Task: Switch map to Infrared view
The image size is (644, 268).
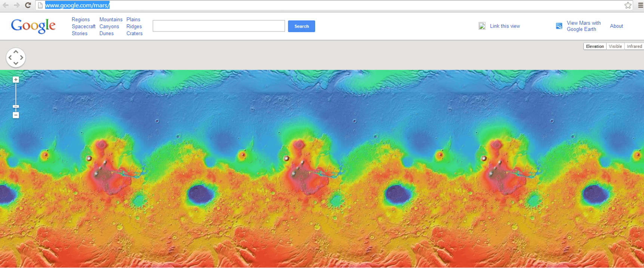Action: (x=634, y=46)
